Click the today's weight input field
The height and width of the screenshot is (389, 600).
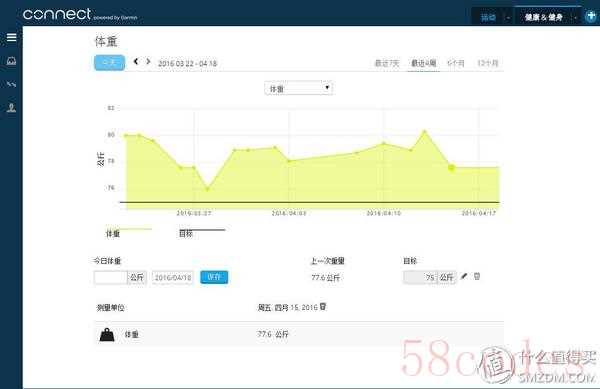click(x=111, y=277)
